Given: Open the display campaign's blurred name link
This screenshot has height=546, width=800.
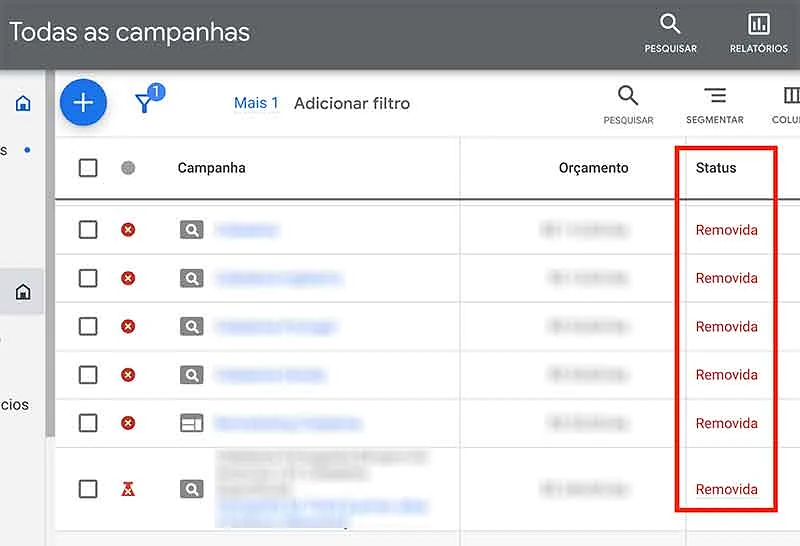Looking at the screenshot, I should click(288, 423).
